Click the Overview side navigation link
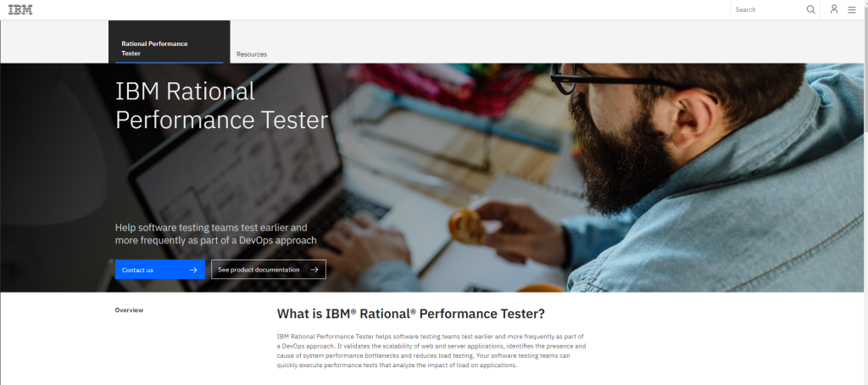The image size is (868, 385). tap(129, 310)
